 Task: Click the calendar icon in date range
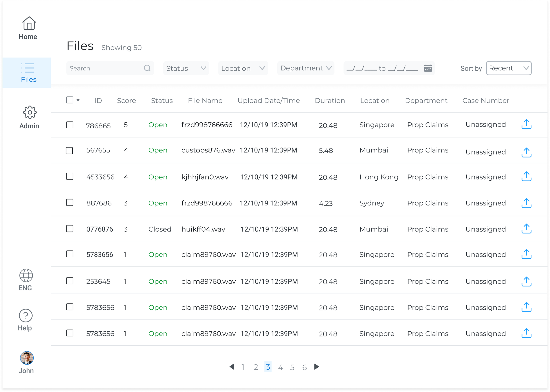point(428,68)
